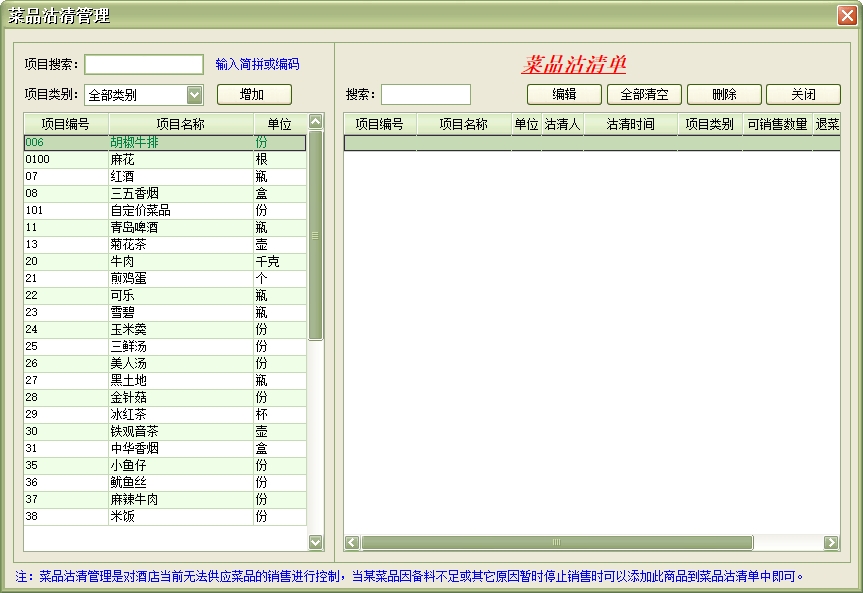Click right arrow of horizontal scrollbar
Viewport: 863px width, 593px height.
coord(831,542)
